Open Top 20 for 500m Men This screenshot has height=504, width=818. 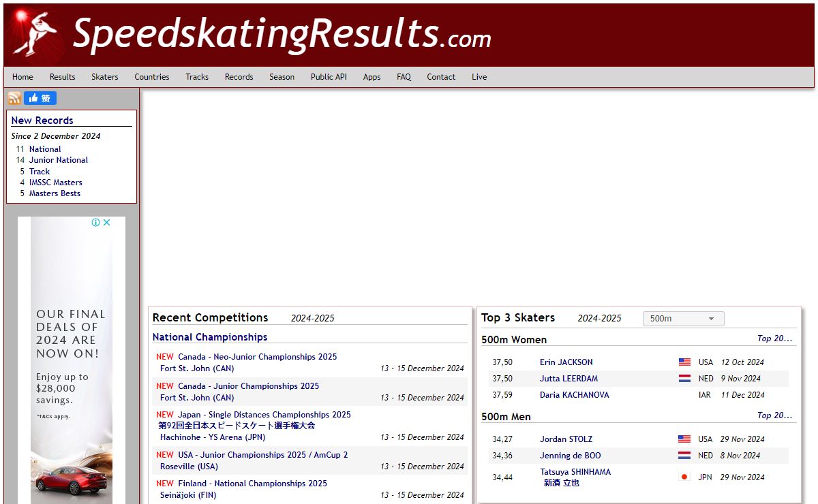(775, 415)
